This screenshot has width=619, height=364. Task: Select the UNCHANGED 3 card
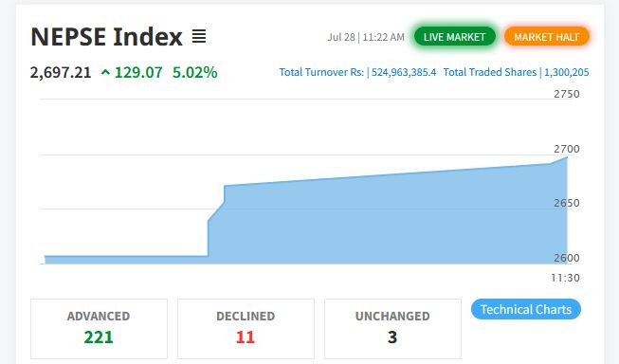[392, 329]
